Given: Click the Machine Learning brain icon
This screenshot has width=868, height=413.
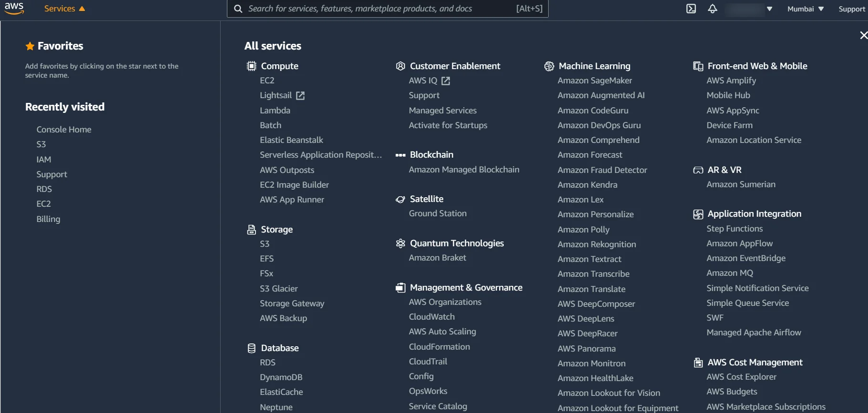Looking at the screenshot, I should 549,66.
